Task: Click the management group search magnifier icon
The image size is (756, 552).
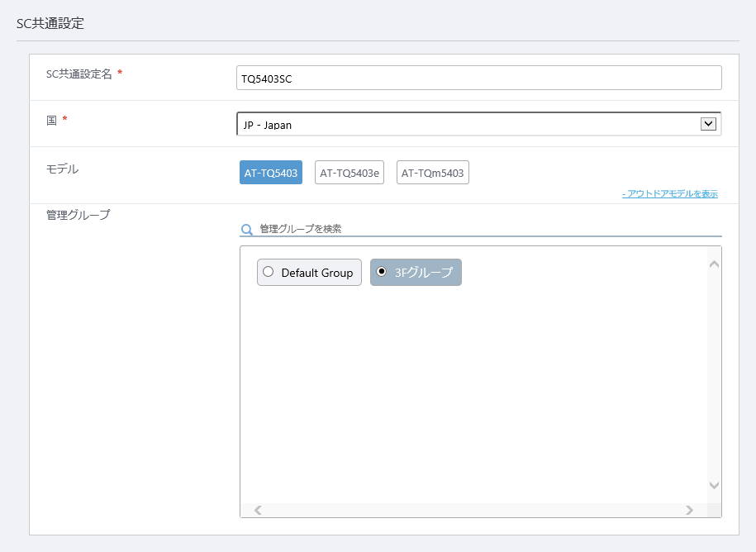Action: click(x=247, y=230)
